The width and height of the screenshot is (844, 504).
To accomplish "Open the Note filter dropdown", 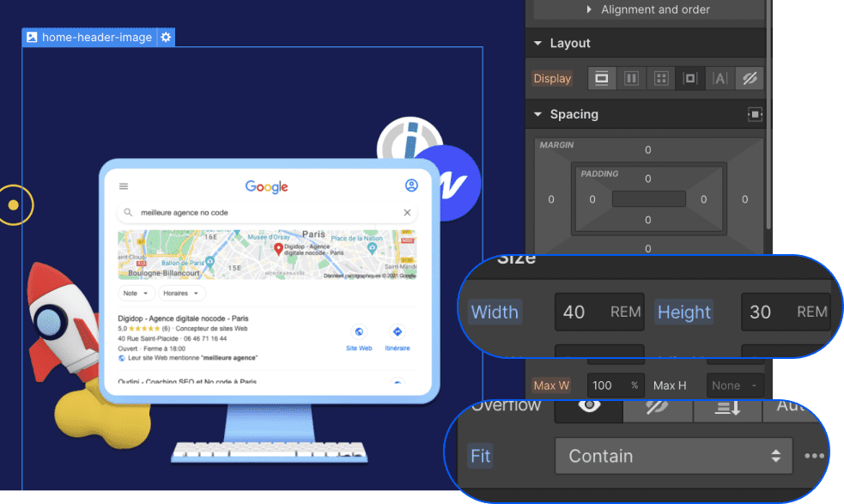I will [x=137, y=294].
